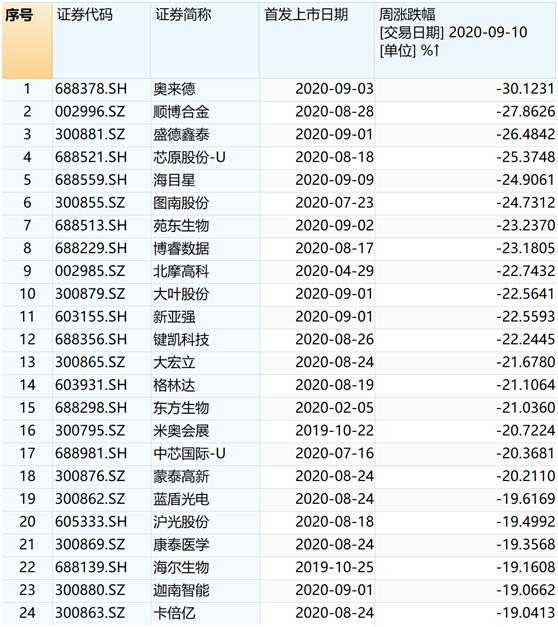Screen dimensions: 558x627
Task: Click stock name 康泰医学
Action: [x=181, y=545]
